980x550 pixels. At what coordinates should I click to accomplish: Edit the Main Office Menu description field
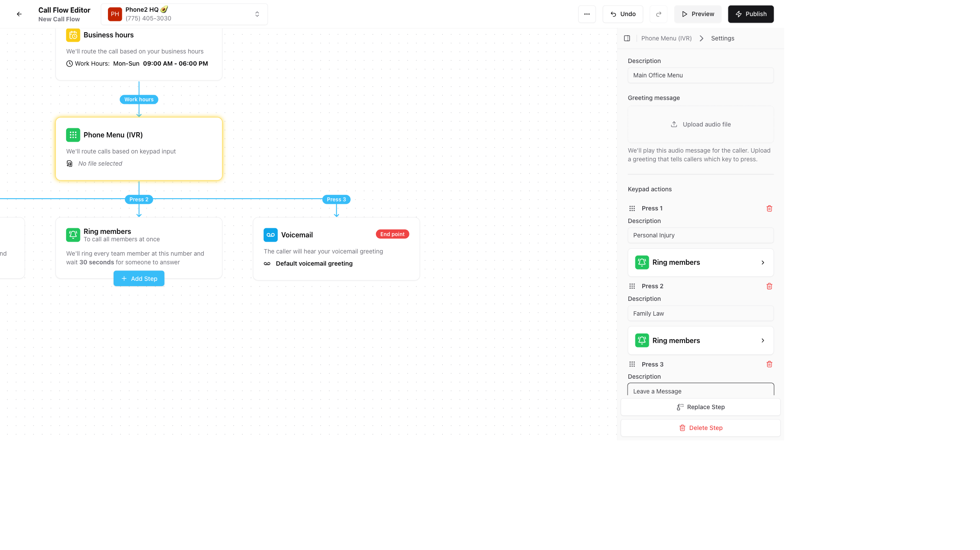pos(701,75)
